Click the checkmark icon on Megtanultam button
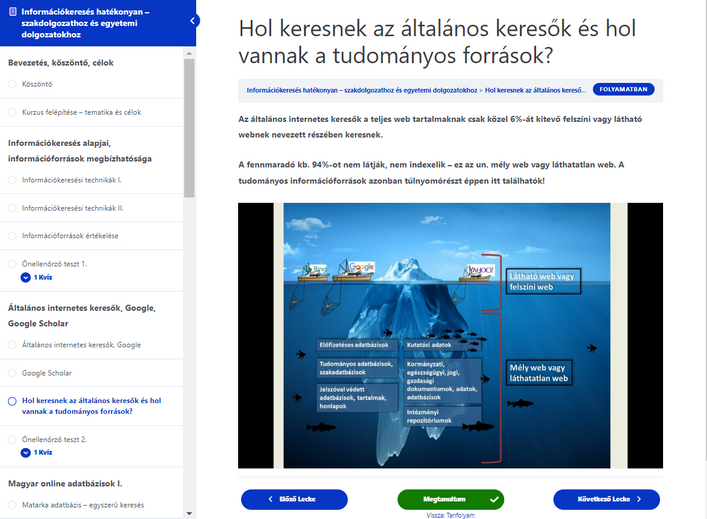 [x=493, y=498]
